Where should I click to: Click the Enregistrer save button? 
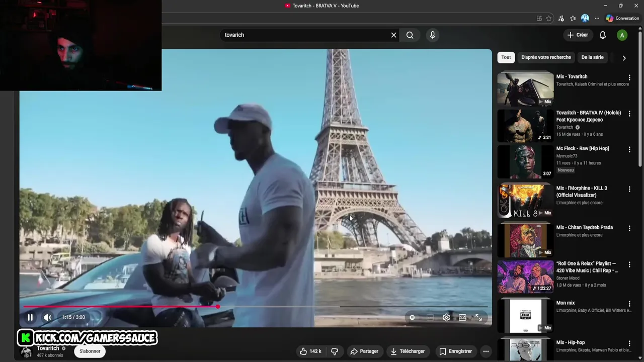tap(455, 351)
